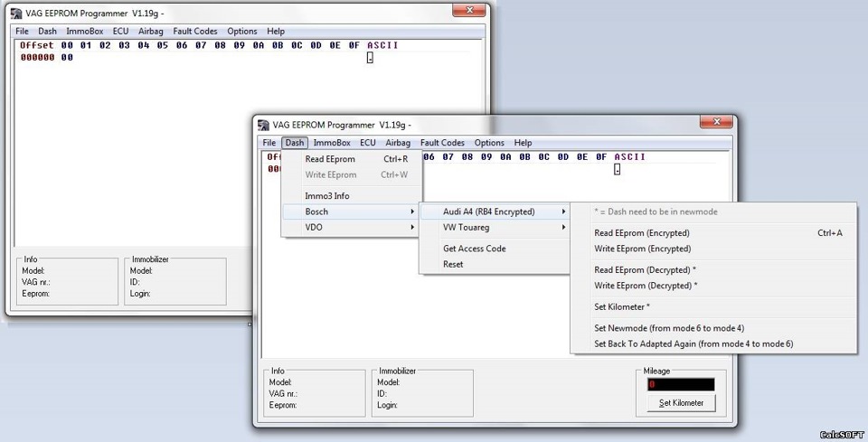This screenshot has width=868, height=442.
Task: Click ASCII cursor cell in front window
Action: [x=618, y=169]
